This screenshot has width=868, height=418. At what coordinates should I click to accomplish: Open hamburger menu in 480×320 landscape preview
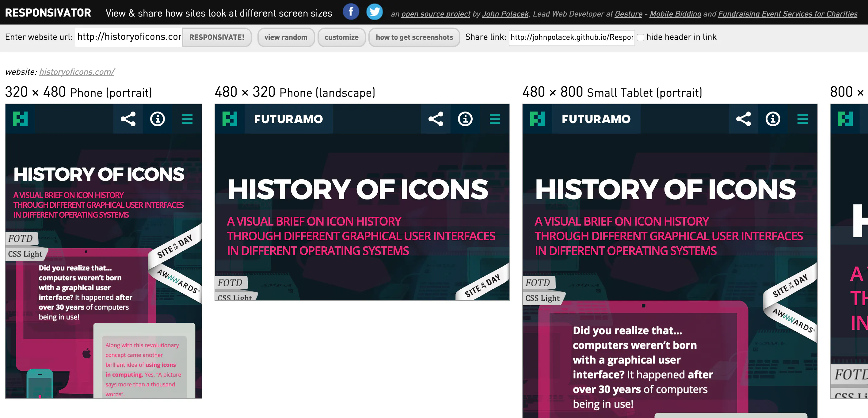click(x=495, y=119)
